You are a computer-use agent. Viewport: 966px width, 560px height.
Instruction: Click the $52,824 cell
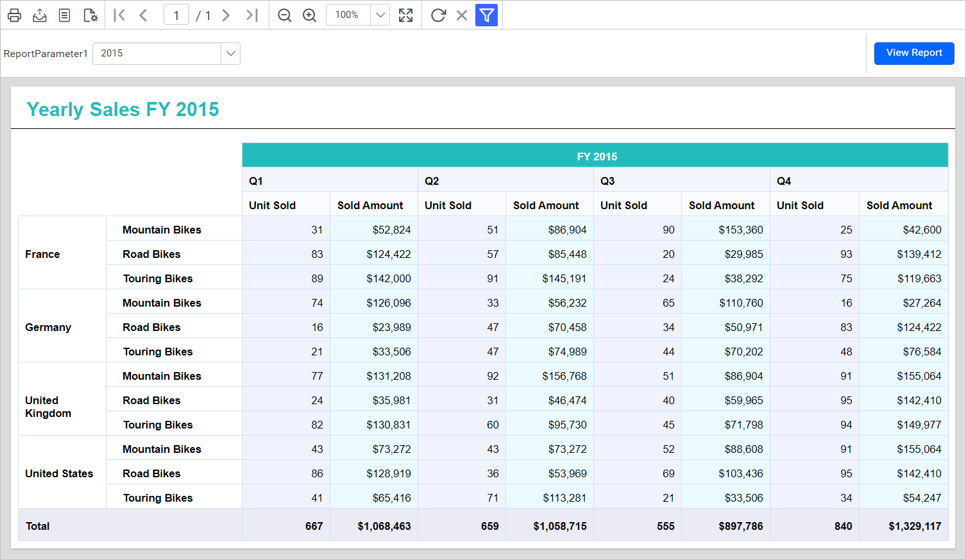(x=374, y=230)
